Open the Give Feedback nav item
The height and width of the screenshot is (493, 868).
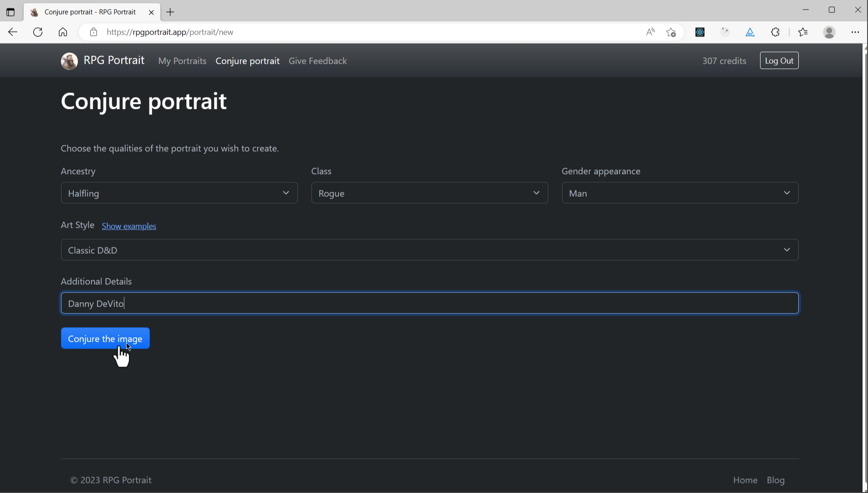tap(317, 61)
